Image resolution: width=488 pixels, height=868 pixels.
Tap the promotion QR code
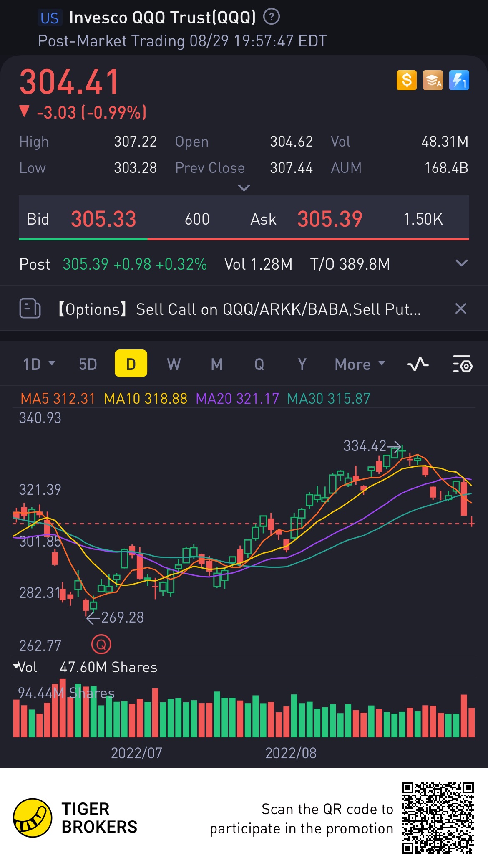[x=438, y=818]
